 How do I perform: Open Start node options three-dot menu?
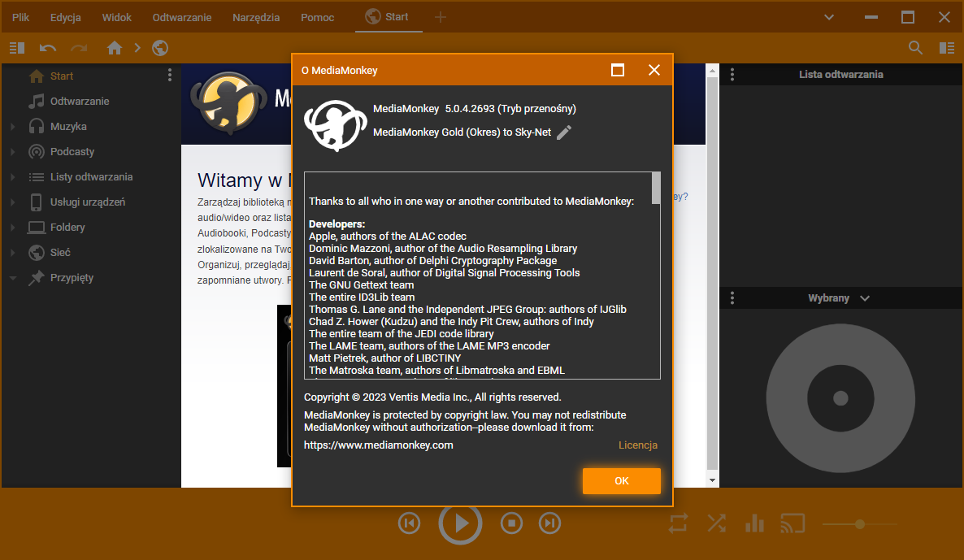(170, 76)
